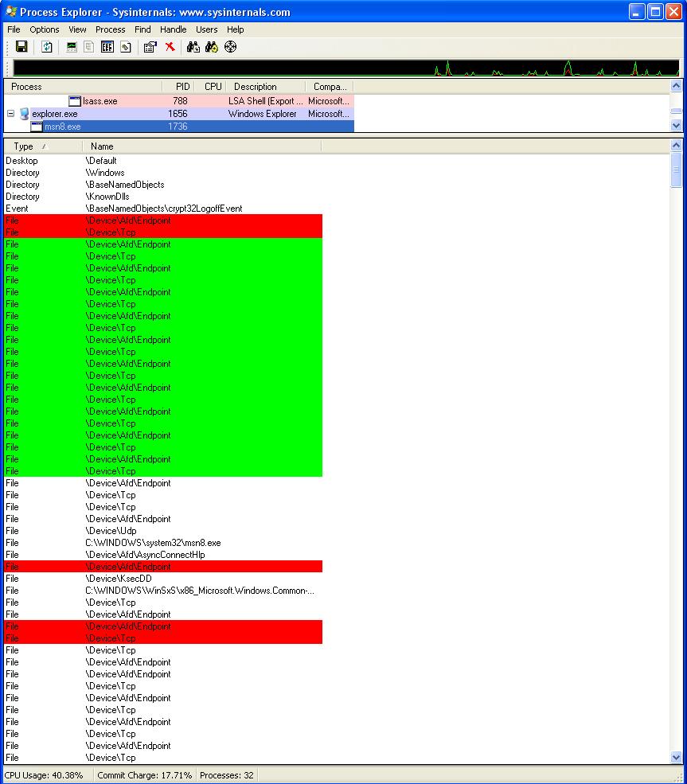687x784 pixels.
Task: Switch the DLLs/handles view toolbar icon
Action: [x=126, y=47]
